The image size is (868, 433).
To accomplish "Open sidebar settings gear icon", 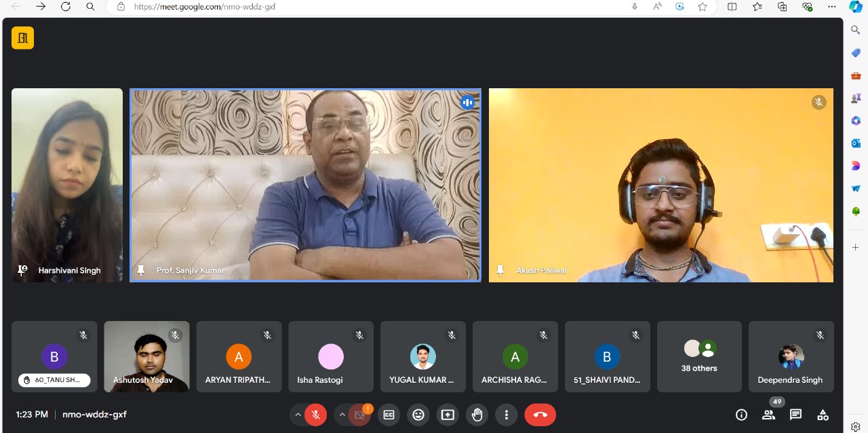I will [856, 426].
